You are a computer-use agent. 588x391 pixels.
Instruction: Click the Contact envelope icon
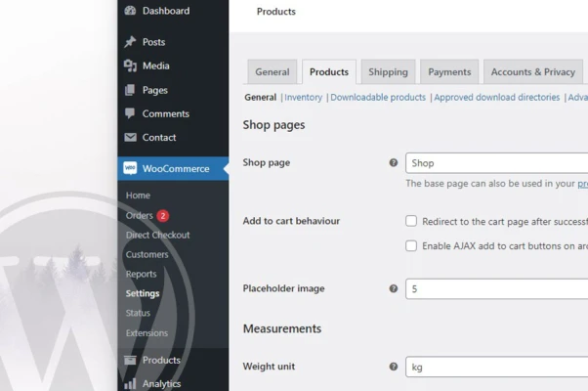pyautogui.click(x=130, y=137)
